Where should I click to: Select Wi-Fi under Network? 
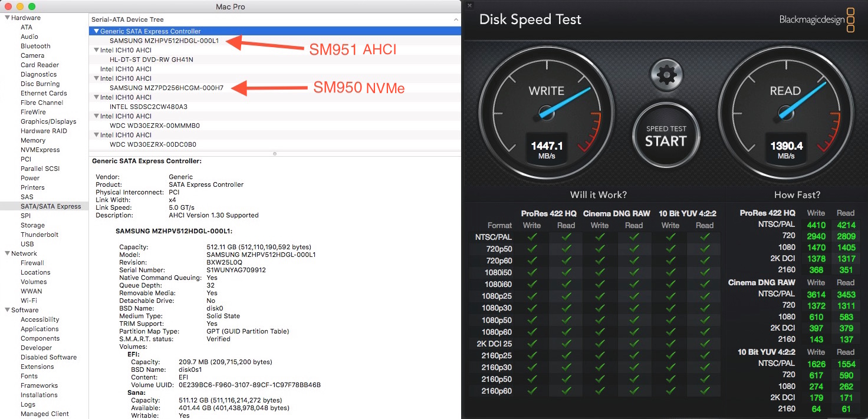(x=29, y=301)
